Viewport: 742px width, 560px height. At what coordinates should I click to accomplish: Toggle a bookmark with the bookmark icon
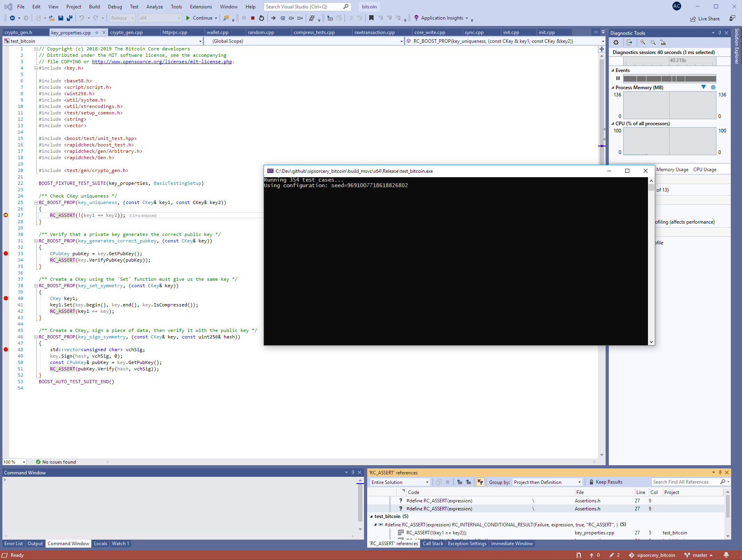[x=371, y=18]
